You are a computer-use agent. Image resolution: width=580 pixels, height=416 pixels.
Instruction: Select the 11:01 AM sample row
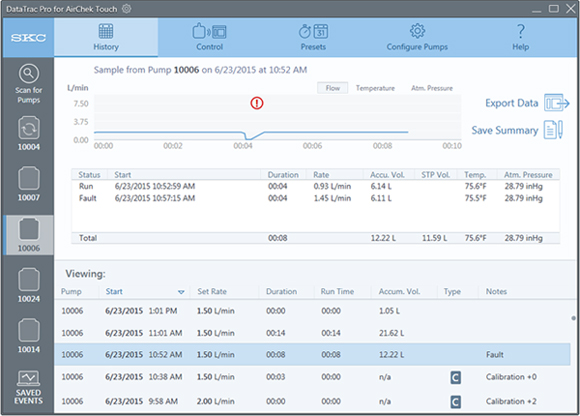point(313,333)
